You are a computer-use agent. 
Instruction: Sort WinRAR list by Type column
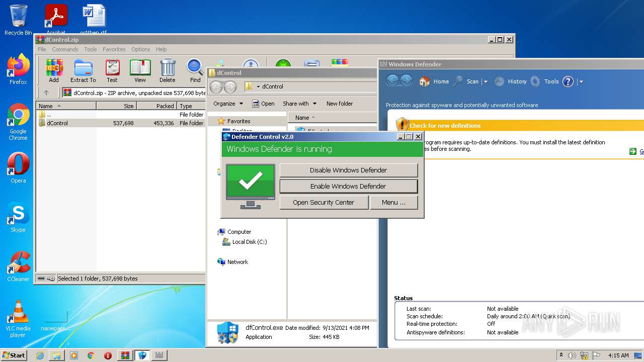click(x=191, y=106)
